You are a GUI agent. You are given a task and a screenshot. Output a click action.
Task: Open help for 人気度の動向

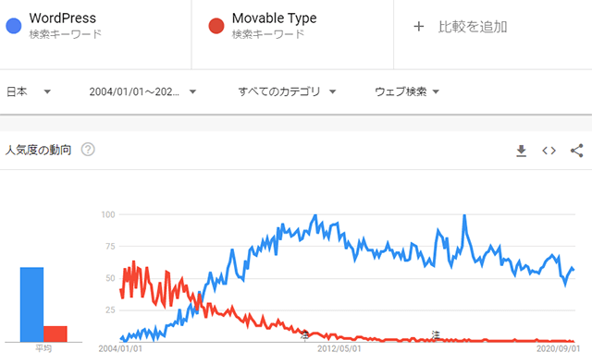coord(88,150)
